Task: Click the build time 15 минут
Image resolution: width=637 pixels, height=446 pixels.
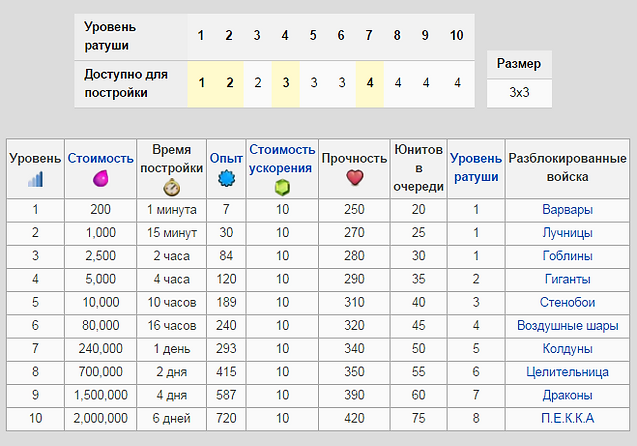Action: click(x=171, y=233)
